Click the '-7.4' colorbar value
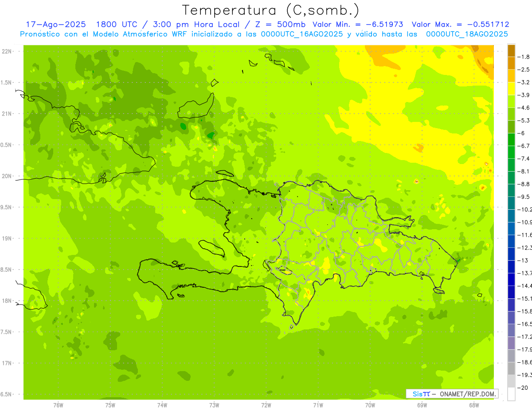 click(x=524, y=158)
